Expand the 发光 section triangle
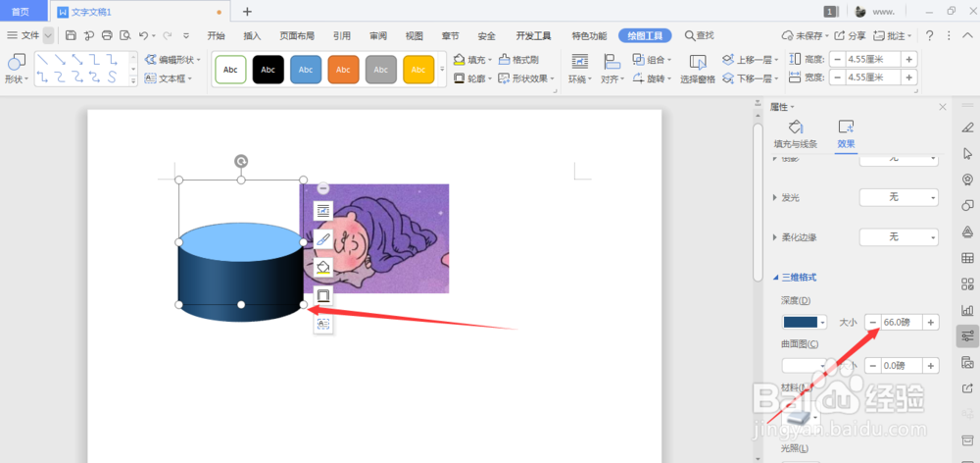Image resolution: width=980 pixels, height=463 pixels. 775,198
